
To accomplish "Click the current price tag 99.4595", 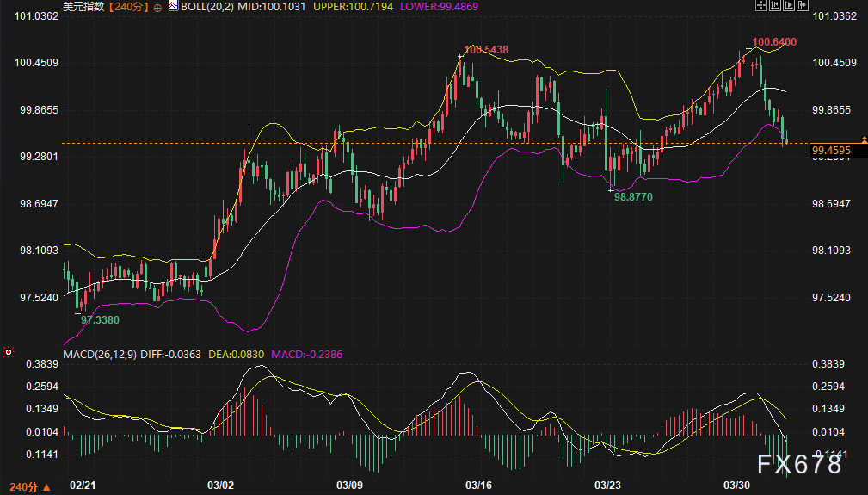I will [831, 151].
